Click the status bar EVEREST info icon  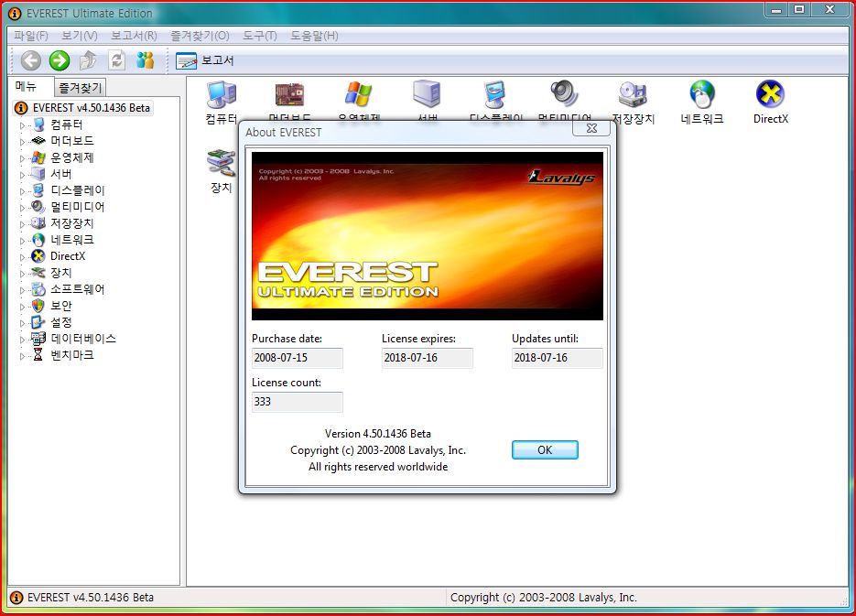(x=16, y=598)
